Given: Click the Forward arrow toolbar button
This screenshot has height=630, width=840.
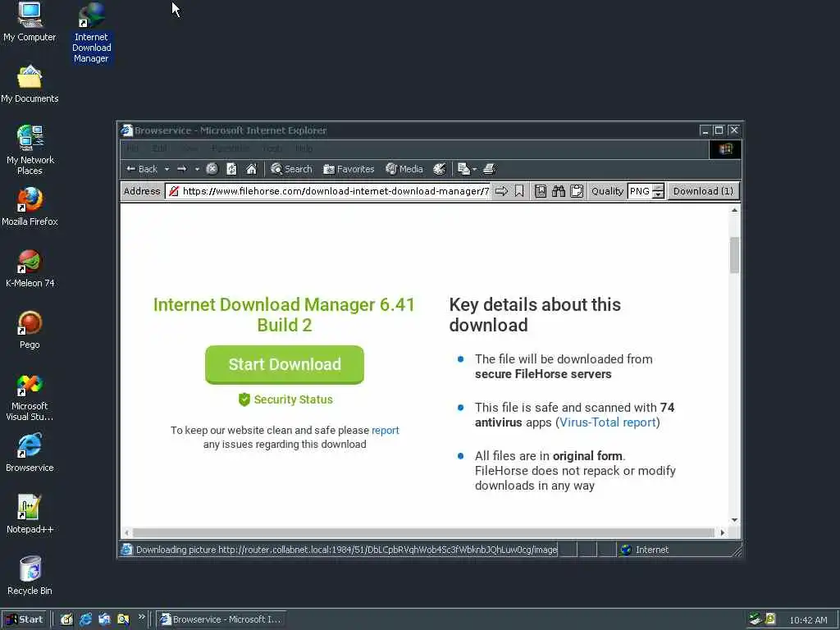Looking at the screenshot, I should [x=182, y=169].
